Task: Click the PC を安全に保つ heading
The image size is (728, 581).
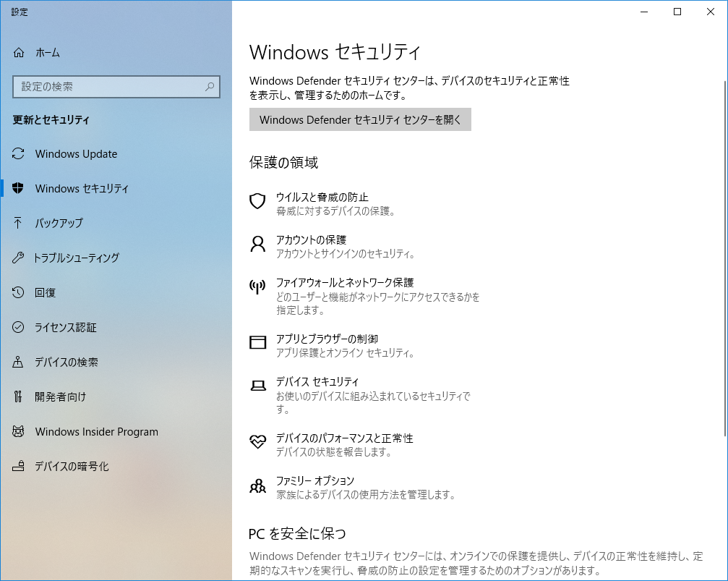Action: 297,533
